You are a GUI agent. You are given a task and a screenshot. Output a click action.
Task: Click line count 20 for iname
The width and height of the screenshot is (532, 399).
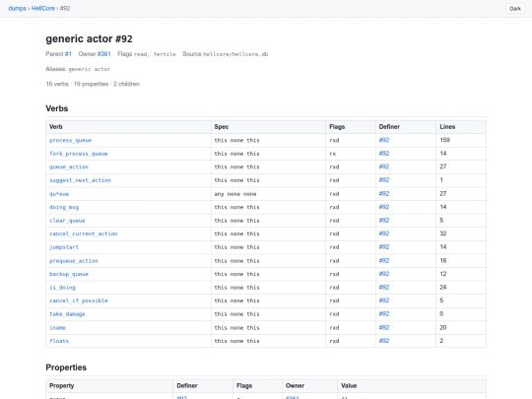tap(443, 327)
